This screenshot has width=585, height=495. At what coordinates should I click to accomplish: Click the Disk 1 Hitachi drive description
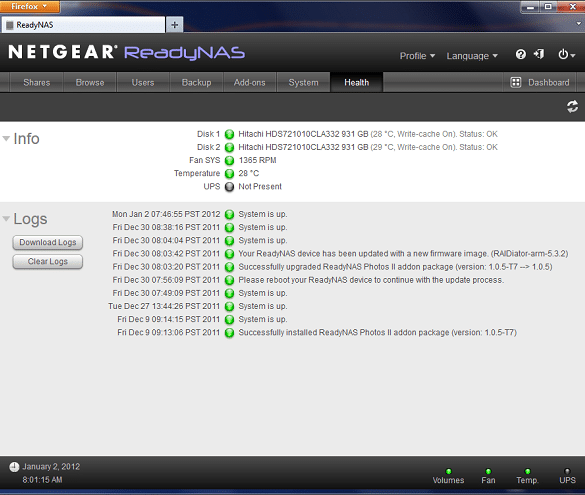click(368, 134)
